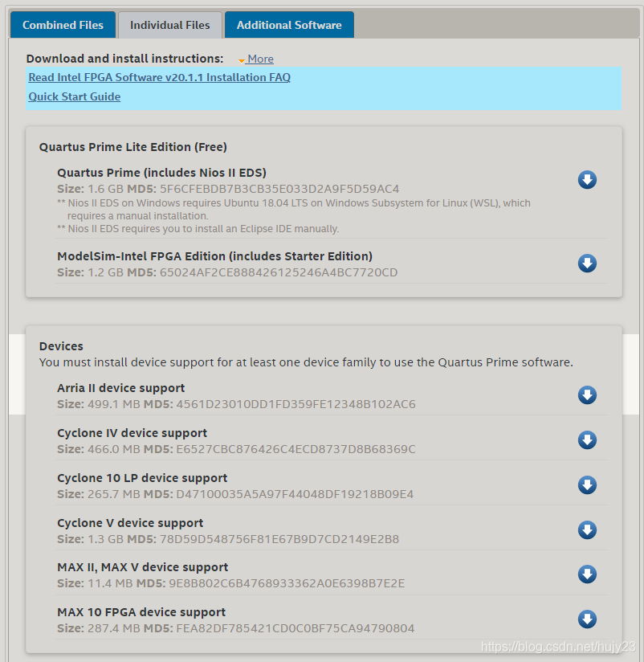Image resolution: width=644 pixels, height=662 pixels.
Task: Download Cyclone IV device support
Action: click(x=587, y=440)
